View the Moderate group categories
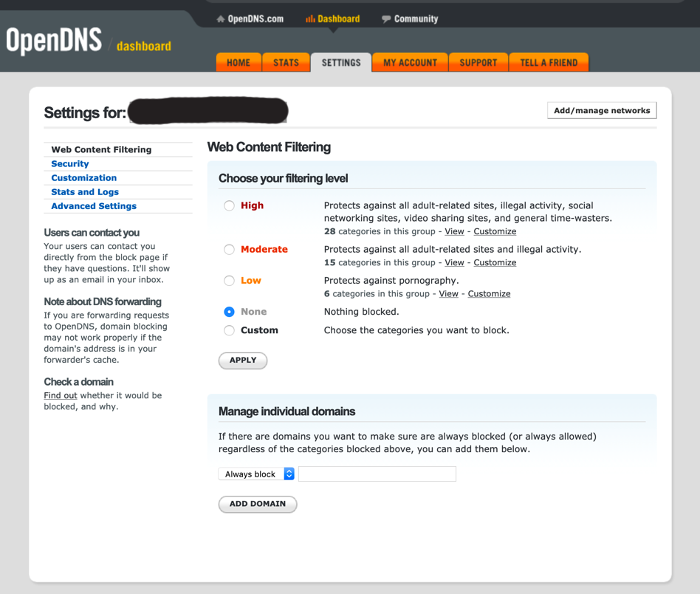 (x=454, y=262)
